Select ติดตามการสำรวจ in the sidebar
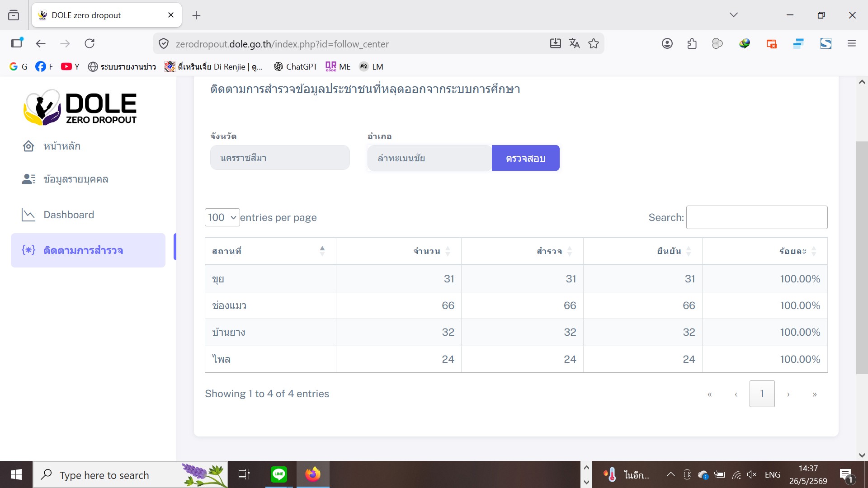 pos(88,250)
